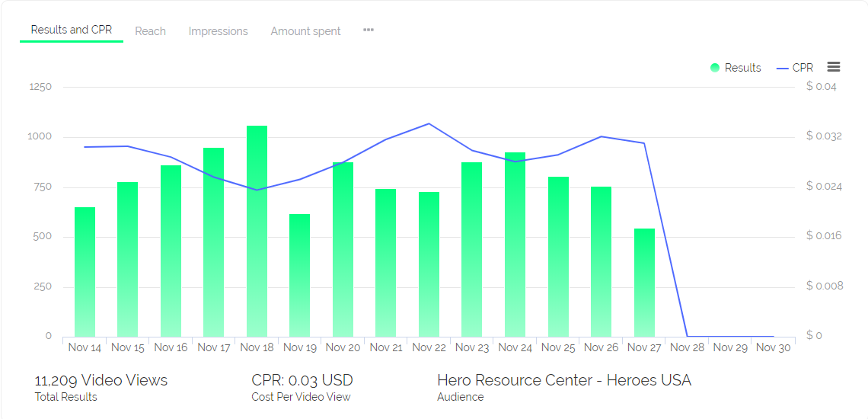The width and height of the screenshot is (868, 419).
Task: Click the CPR line peak at Nov 22
Action: 429,123
